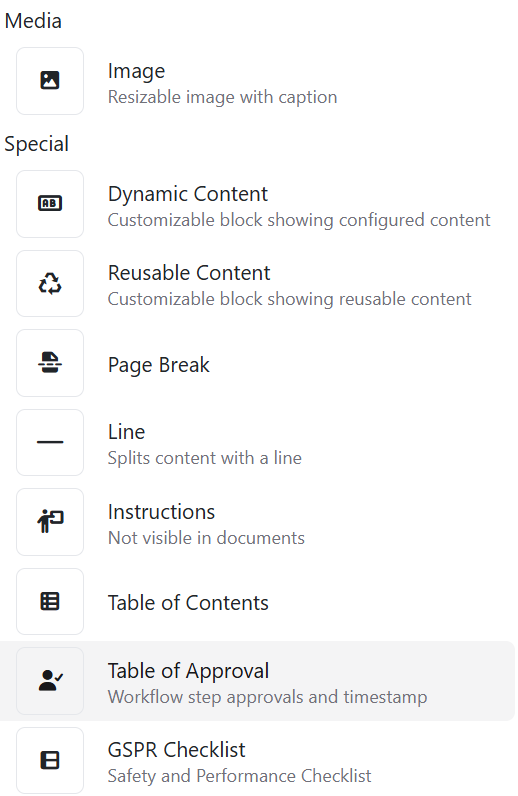This screenshot has width=518, height=796.
Task: Click the Line menu entry title
Action: click(x=126, y=432)
